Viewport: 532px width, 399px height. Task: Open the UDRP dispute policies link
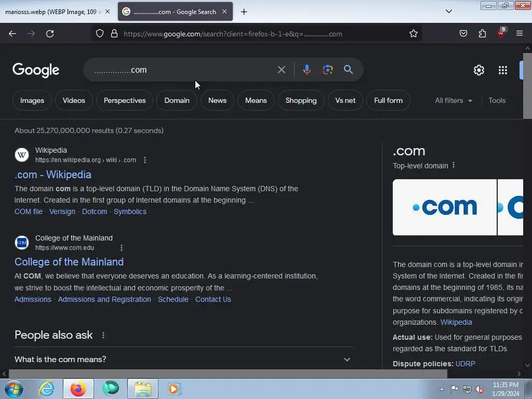point(465,364)
